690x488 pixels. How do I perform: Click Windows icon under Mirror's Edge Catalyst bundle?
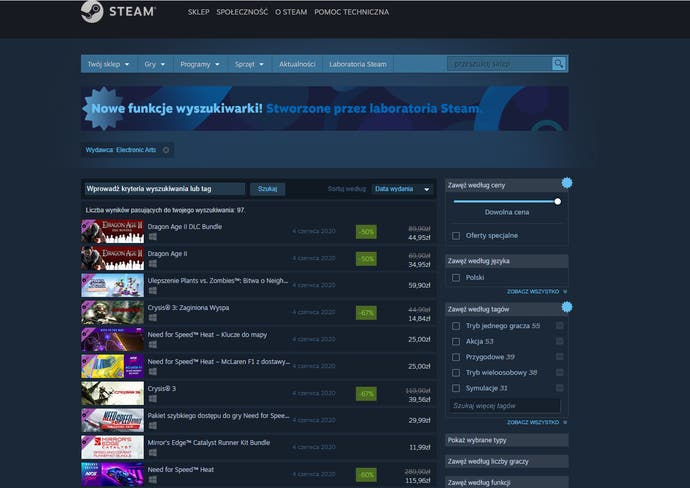153,453
